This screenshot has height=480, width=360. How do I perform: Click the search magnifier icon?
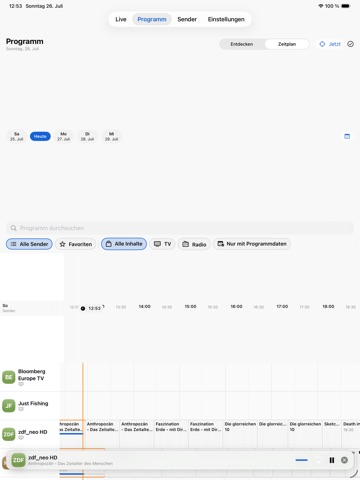click(14, 228)
